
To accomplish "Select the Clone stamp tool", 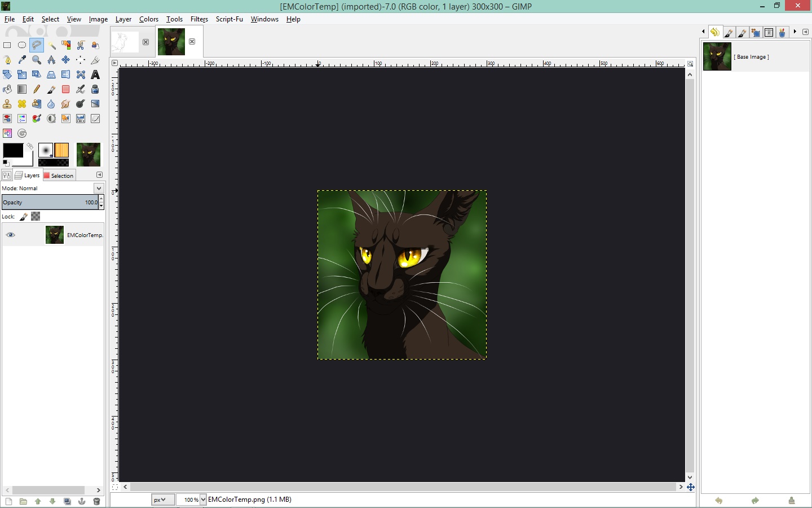I will pos(7,104).
